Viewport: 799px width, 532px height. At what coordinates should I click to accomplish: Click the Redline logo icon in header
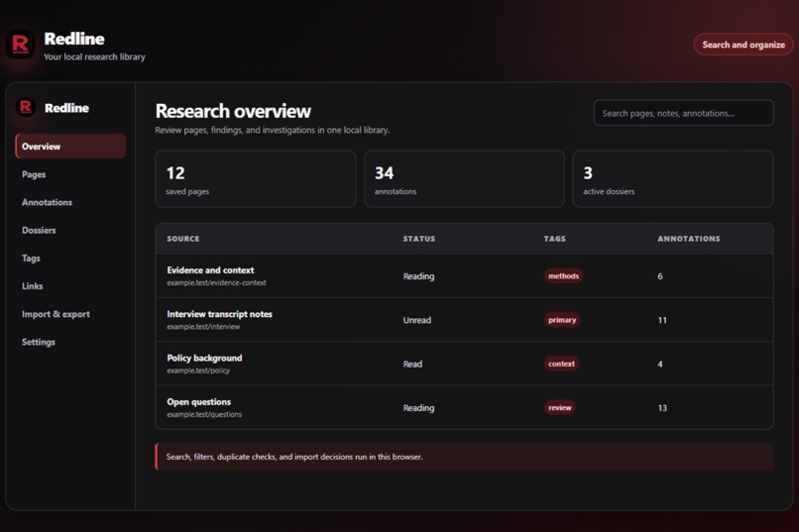21,45
